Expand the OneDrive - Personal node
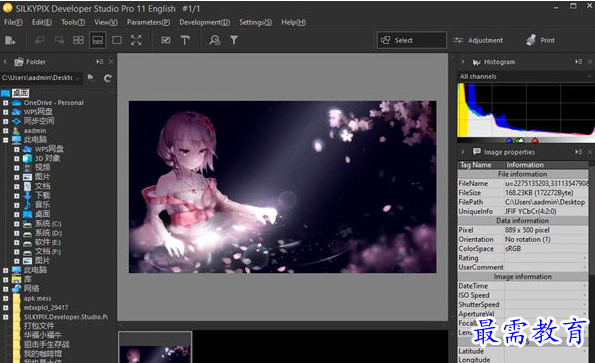Screen dimensions: 595x363 pos(6,103)
